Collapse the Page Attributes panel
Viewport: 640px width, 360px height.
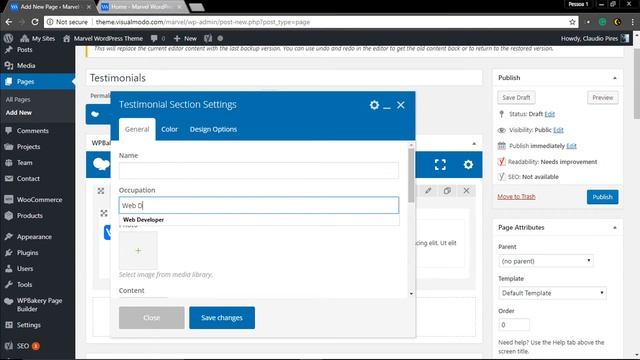tap(615, 228)
